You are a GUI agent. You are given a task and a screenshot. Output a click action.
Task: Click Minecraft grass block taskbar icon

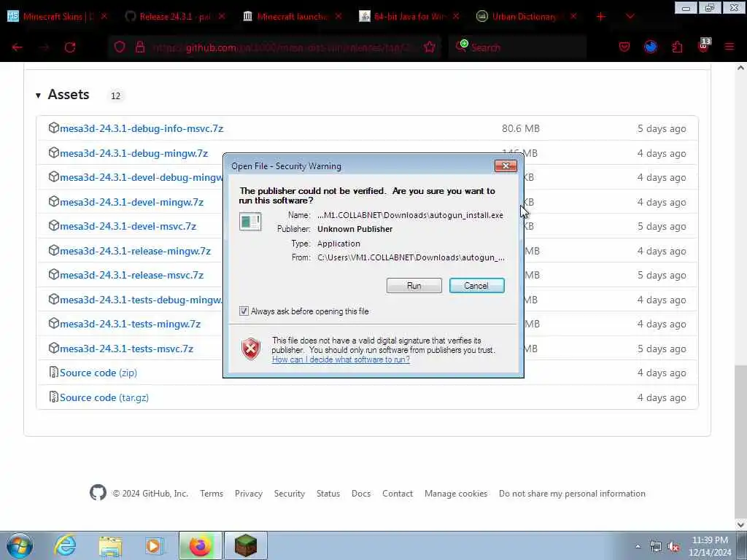click(245, 545)
